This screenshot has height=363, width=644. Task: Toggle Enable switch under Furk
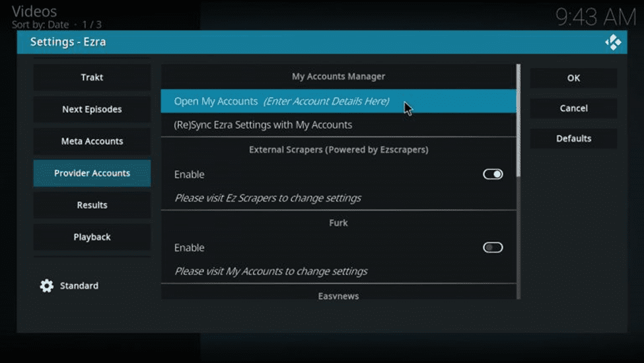(493, 247)
